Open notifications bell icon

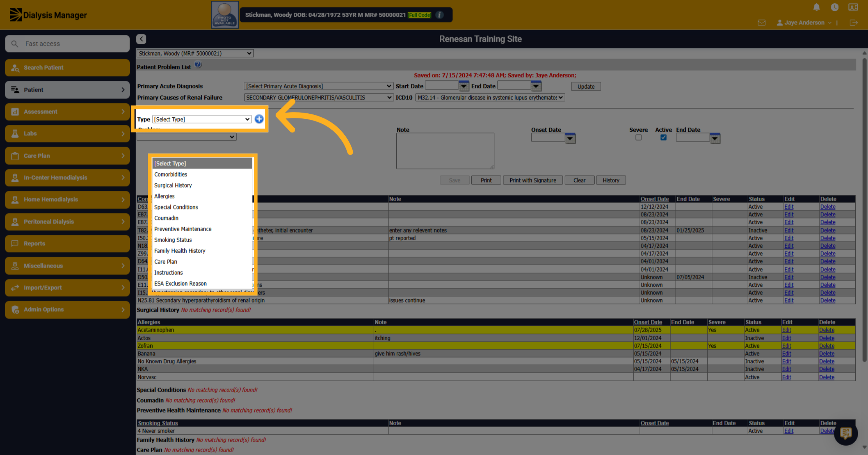(817, 7)
